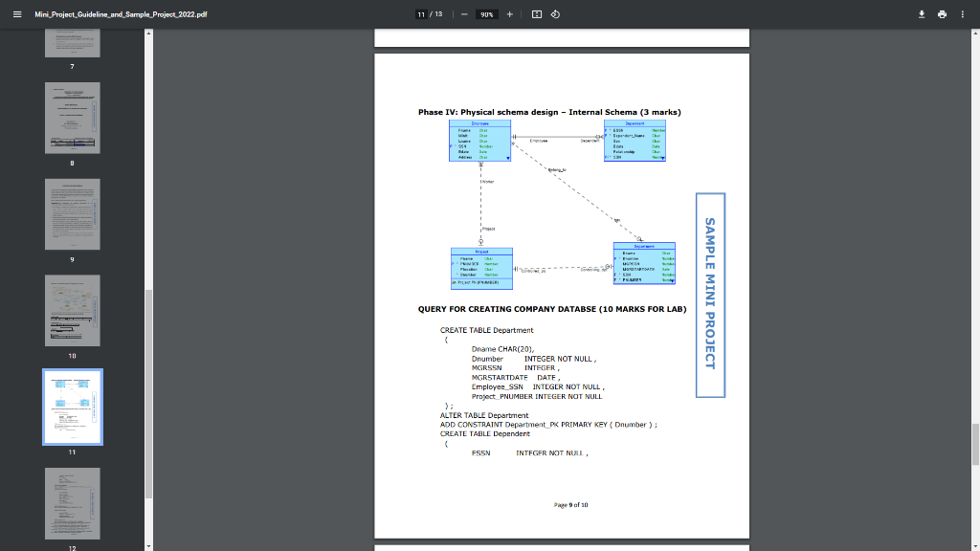
Task: Click the Department table in the diagram
Action: 644,263
